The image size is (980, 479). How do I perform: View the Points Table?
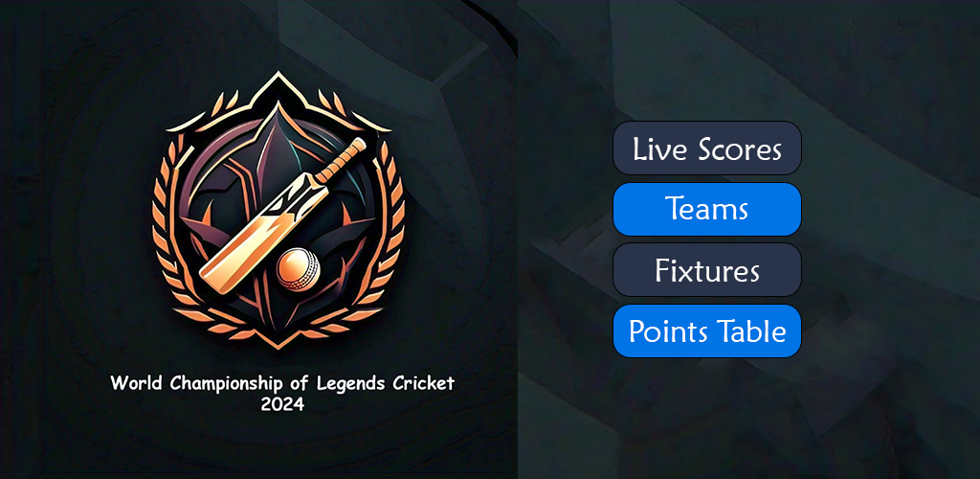click(x=707, y=331)
